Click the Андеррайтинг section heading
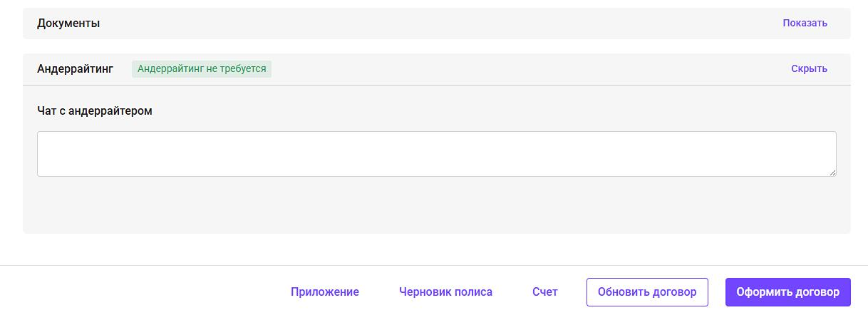The width and height of the screenshot is (868, 320). (x=75, y=68)
